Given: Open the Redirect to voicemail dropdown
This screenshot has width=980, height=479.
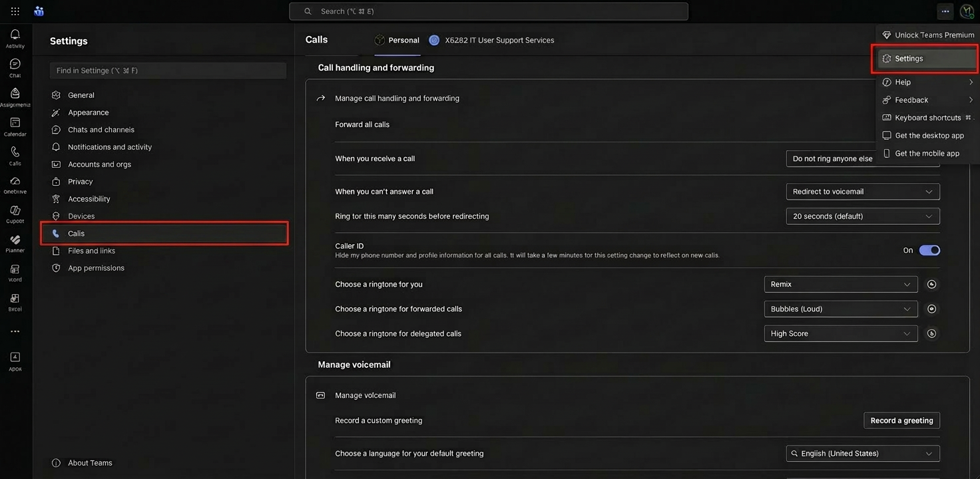Looking at the screenshot, I should pyautogui.click(x=863, y=192).
